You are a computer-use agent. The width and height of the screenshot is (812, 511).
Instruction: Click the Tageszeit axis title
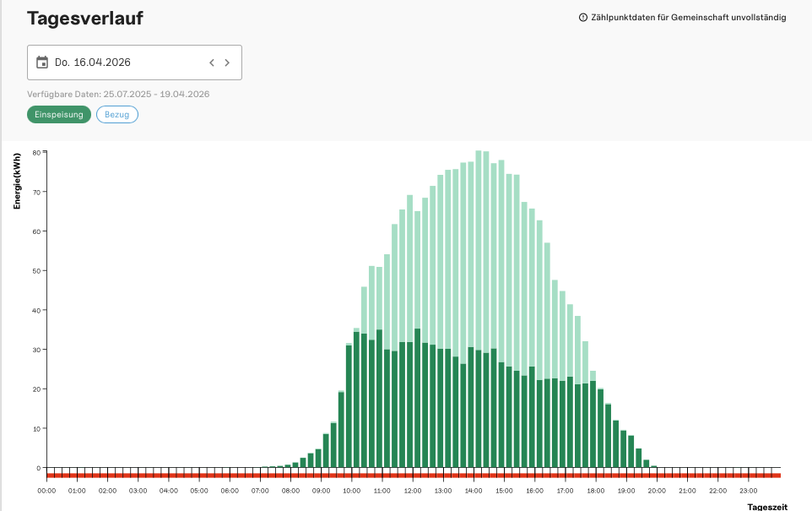tap(767, 507)
